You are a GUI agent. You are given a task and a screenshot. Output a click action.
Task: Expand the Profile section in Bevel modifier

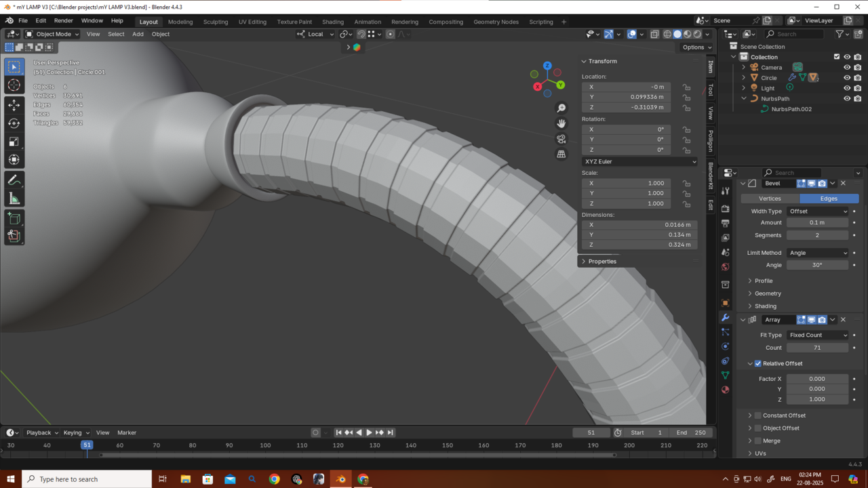coord(764,281)
